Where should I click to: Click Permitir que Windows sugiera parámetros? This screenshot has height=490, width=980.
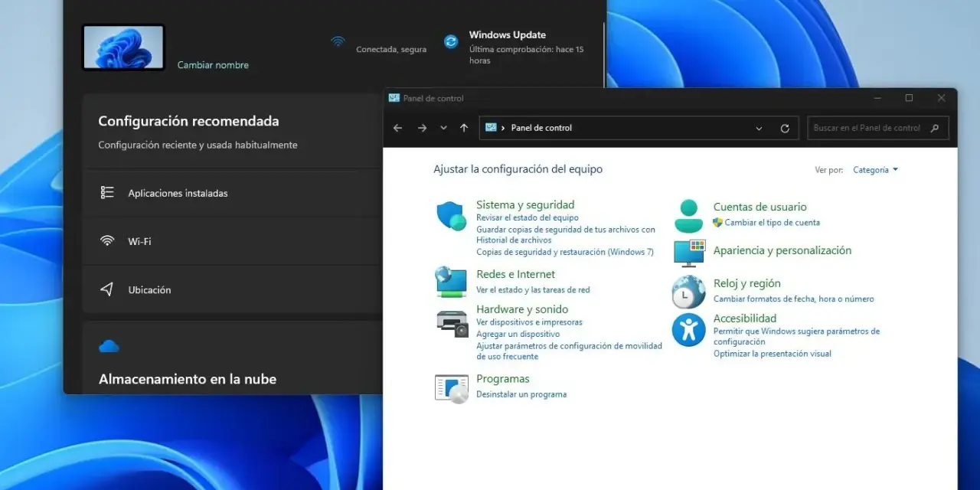[x=796, y=337]
